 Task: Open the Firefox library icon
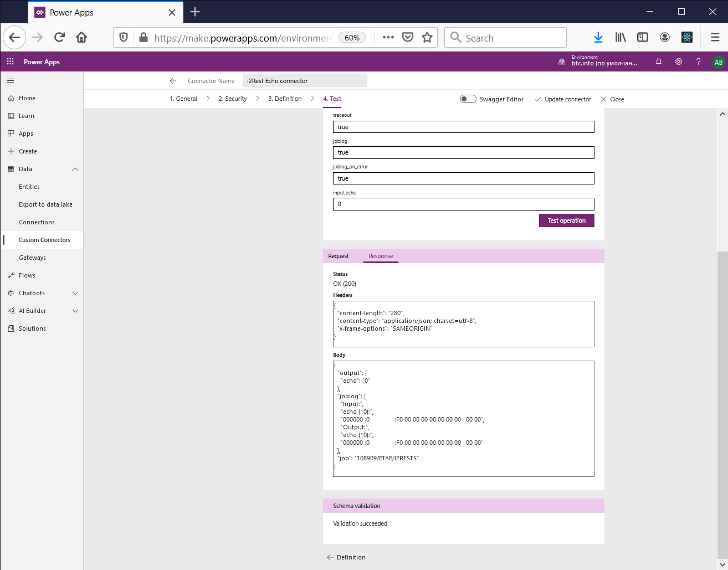(x=621, y=38)
